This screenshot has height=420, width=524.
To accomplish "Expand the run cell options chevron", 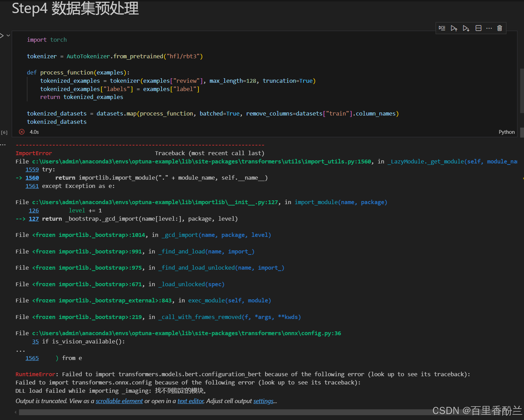I will pyautogui.click(x=8, y=36).
